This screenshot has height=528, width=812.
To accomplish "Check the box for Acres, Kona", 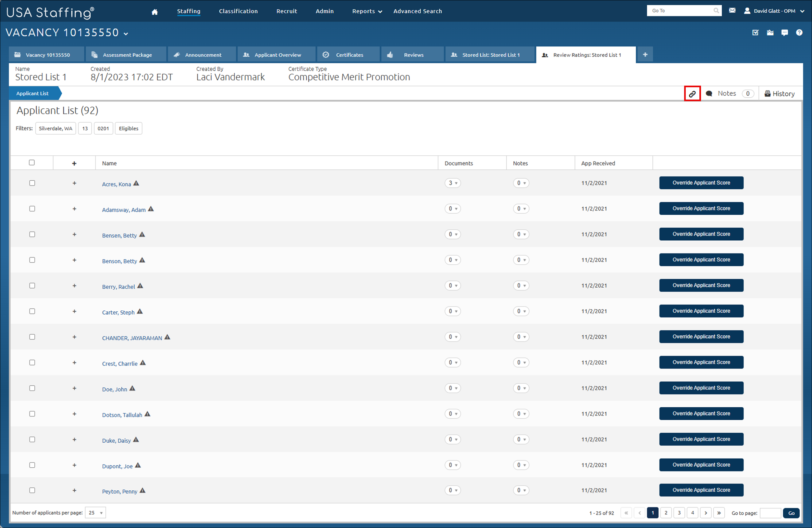I will pos(32,183).
